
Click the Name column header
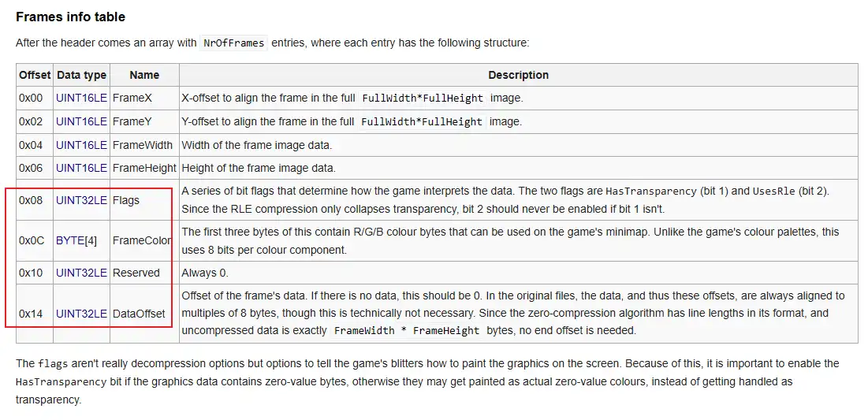tap(144, 75)
